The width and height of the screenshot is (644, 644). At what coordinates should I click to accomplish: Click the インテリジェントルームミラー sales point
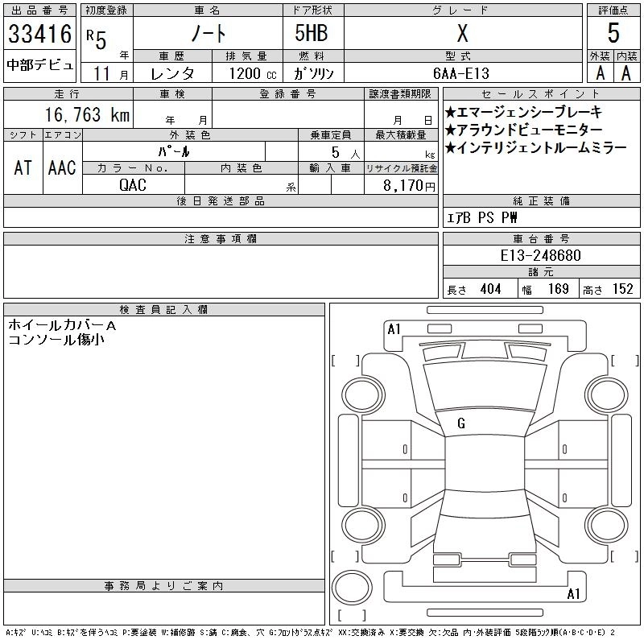click(536, 147)
